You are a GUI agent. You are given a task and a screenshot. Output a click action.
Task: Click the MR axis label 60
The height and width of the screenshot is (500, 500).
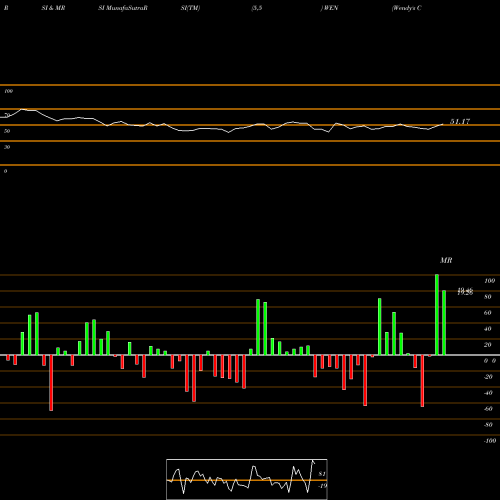click(x=487, y=313)
